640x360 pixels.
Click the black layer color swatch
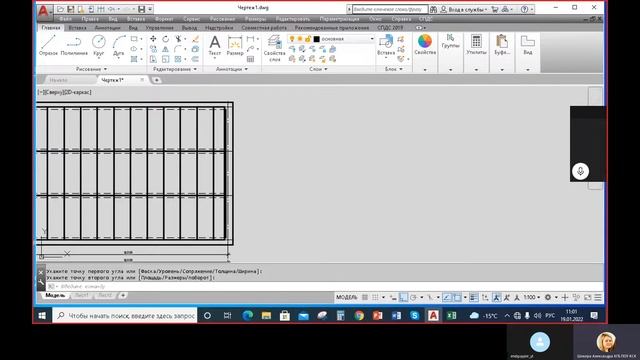tap(316, 39)
